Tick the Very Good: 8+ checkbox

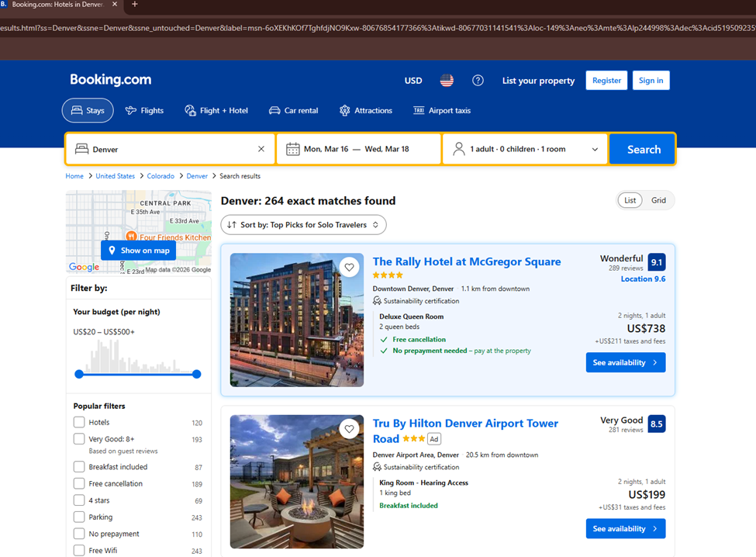[x=79, y=439]
